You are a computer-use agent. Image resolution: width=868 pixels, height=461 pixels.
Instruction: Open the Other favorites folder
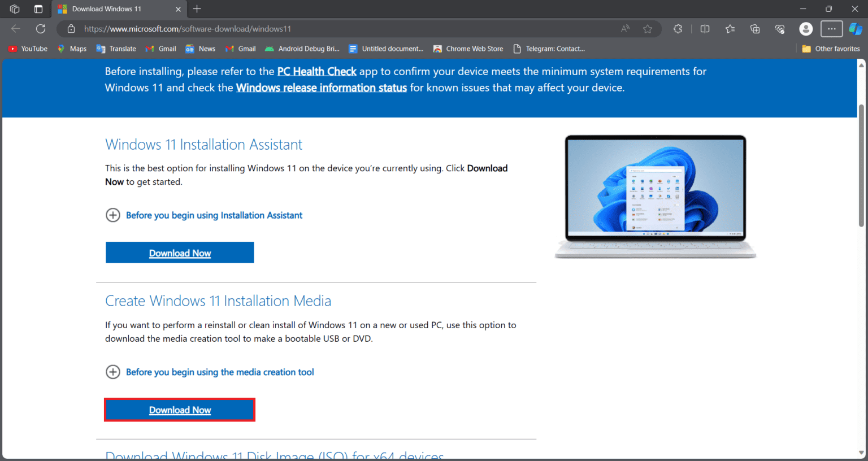tap(831, 49)
